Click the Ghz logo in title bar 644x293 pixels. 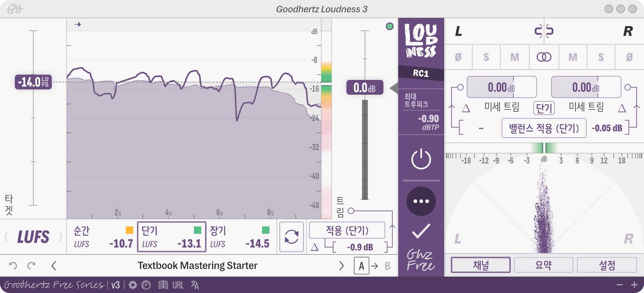15,9
